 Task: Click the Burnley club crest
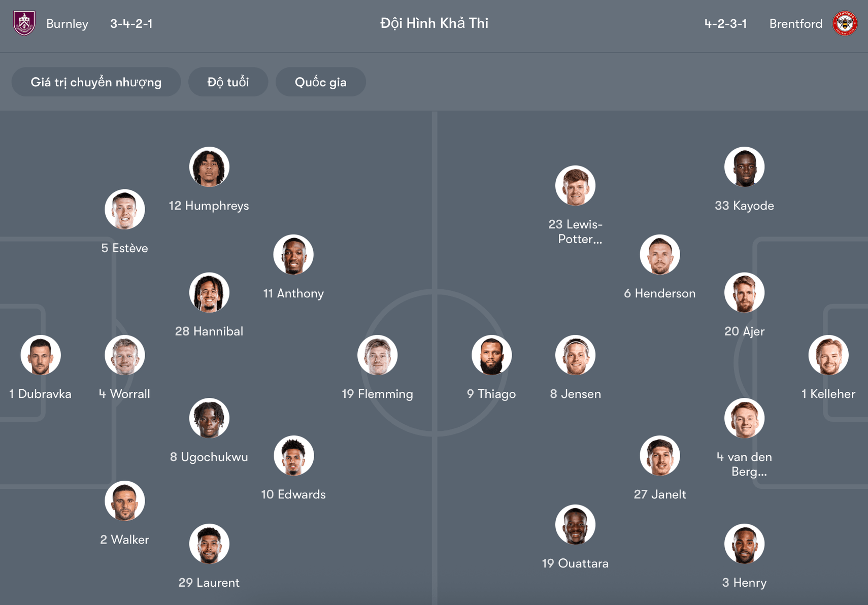24,23
